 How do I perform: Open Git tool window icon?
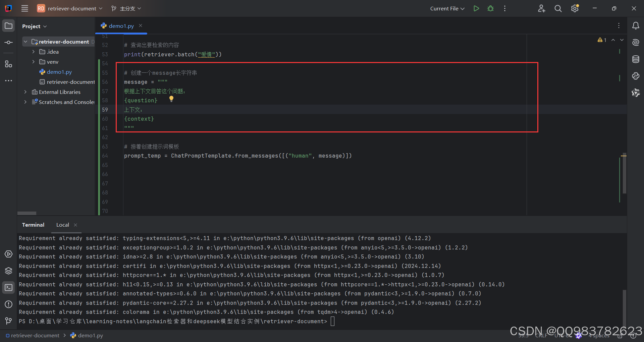9,321
